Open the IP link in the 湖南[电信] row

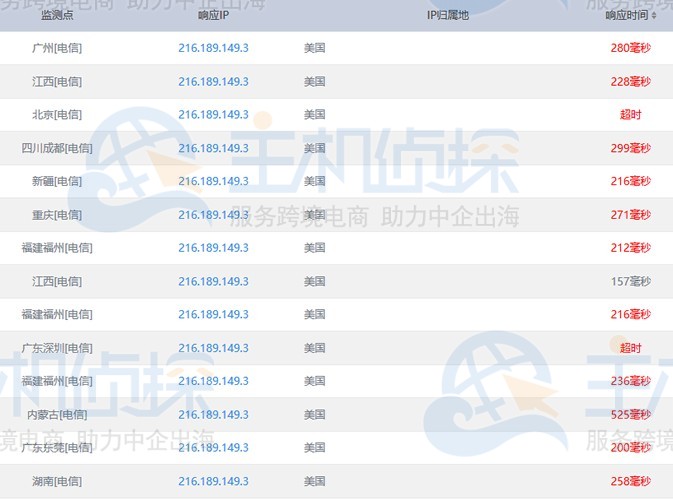point(213,481)
